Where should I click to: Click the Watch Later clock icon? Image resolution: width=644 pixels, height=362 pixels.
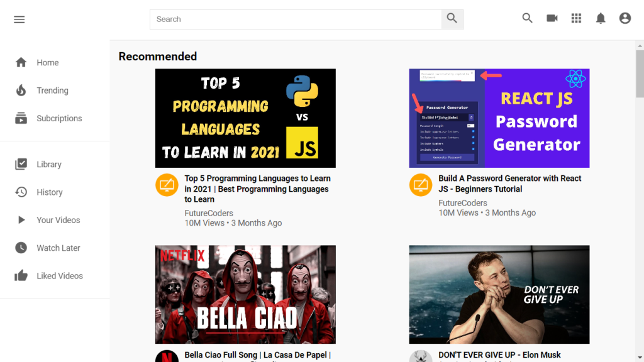pos(21,248)
